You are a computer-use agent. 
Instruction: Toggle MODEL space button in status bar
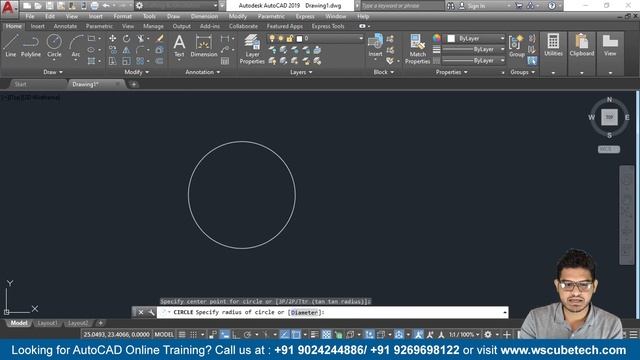(x=164, y=335)
